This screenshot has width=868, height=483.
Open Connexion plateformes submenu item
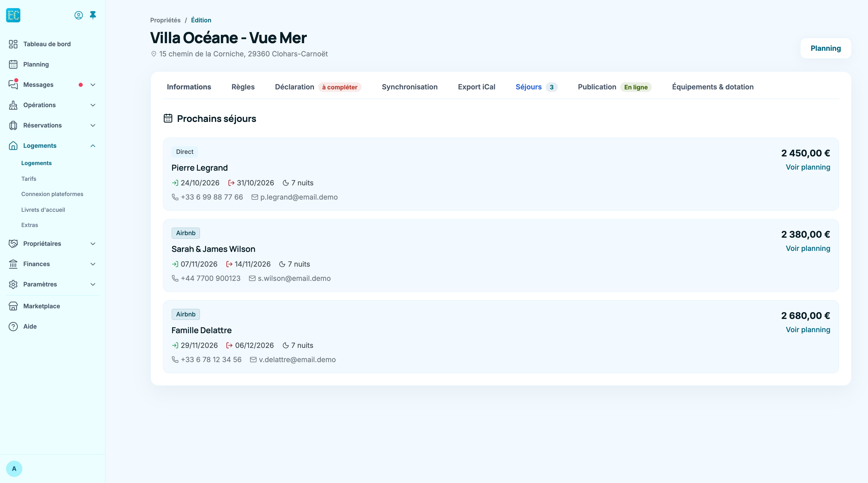(x=52, y=194)
